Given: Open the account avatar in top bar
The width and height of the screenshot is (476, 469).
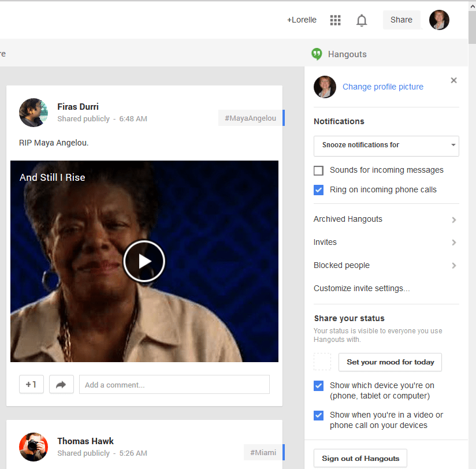Looking at the screenshot, I should 439,20.
